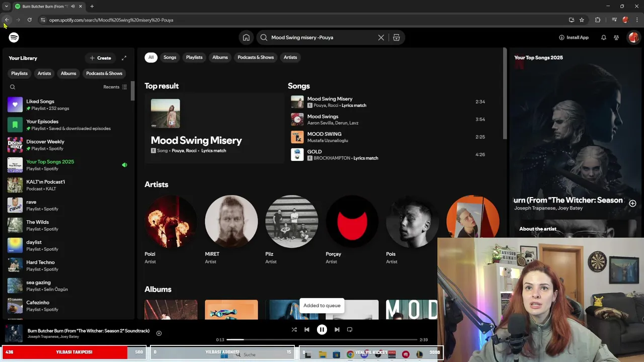Filter library by Playlists
This screenshot has width=644, height=362.
pyautogui.click(x=20, y=73)
